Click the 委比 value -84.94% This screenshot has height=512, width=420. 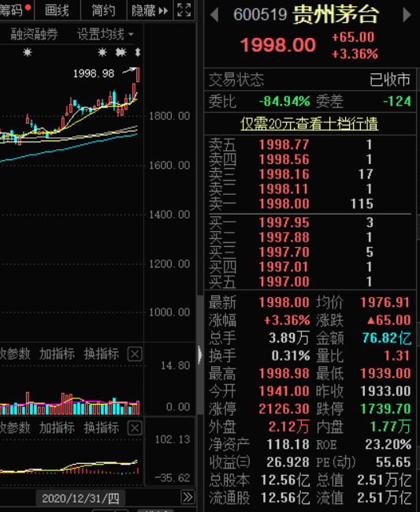pyautogui.click(x=284, y=102)
